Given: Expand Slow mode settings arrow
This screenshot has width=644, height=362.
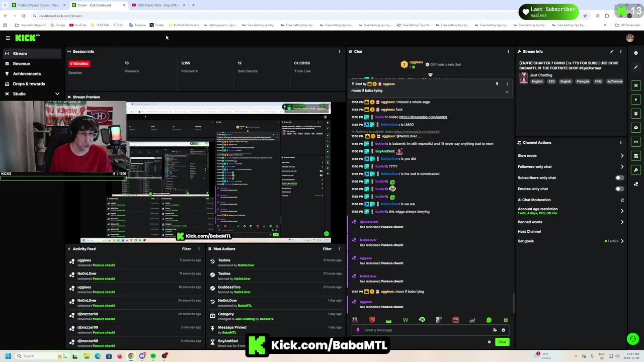Looking at the screenshot, I should click(x=622, y=155).
